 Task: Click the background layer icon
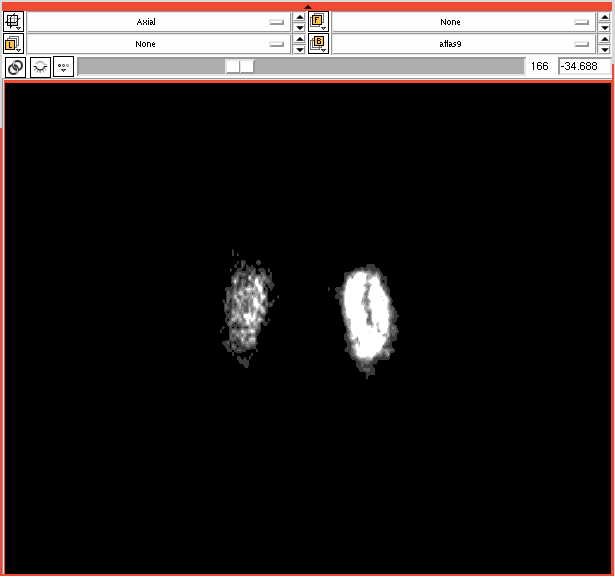[319, 44]
